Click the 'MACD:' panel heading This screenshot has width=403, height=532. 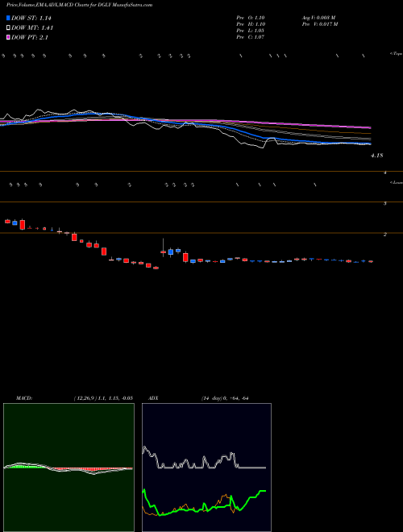(x=24, y=398)
